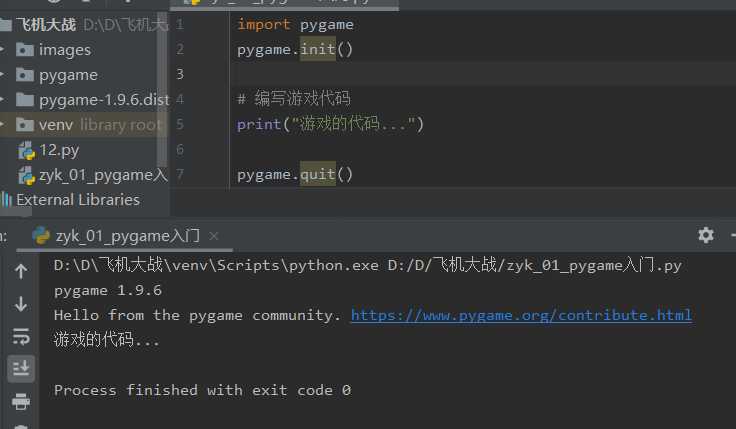
Task: Click pygame.quit() on line 7
Action: pyautogui.click(x=295, y=175)
